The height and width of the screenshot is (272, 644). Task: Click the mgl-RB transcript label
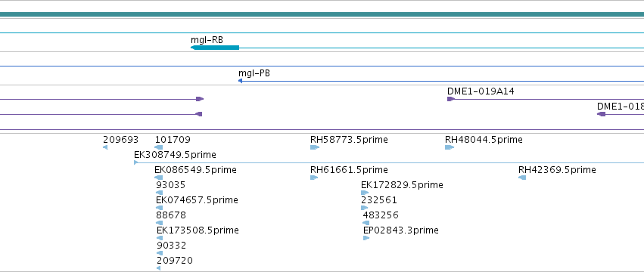coord(207,40)
